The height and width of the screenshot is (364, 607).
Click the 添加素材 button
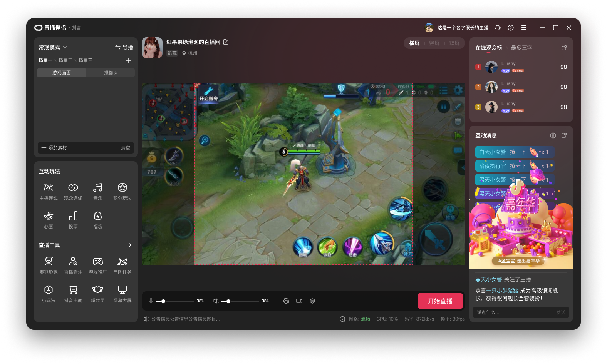[x=54, y=148]
